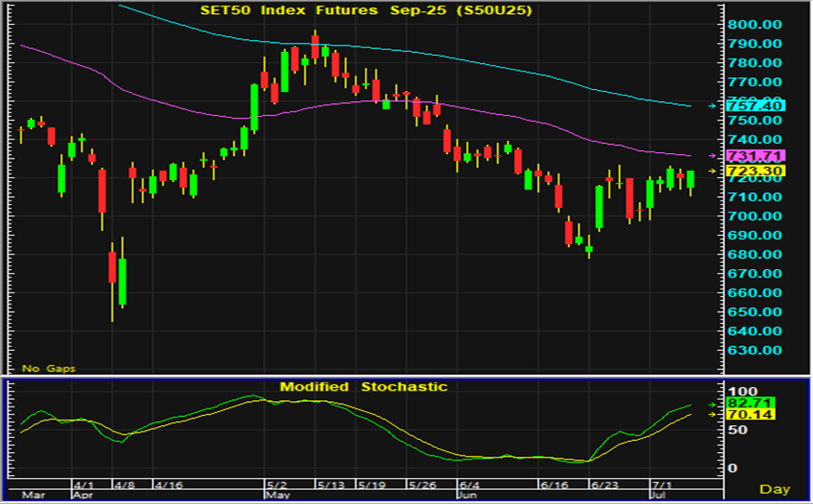Click the cyan arrow beside 757.40

tap(712, 106)
